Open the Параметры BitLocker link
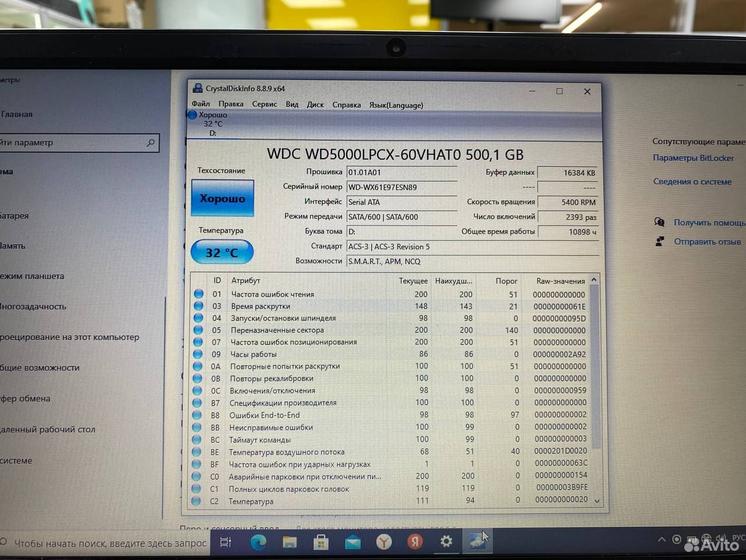This screenshot has width=746, height=560. 693,158
